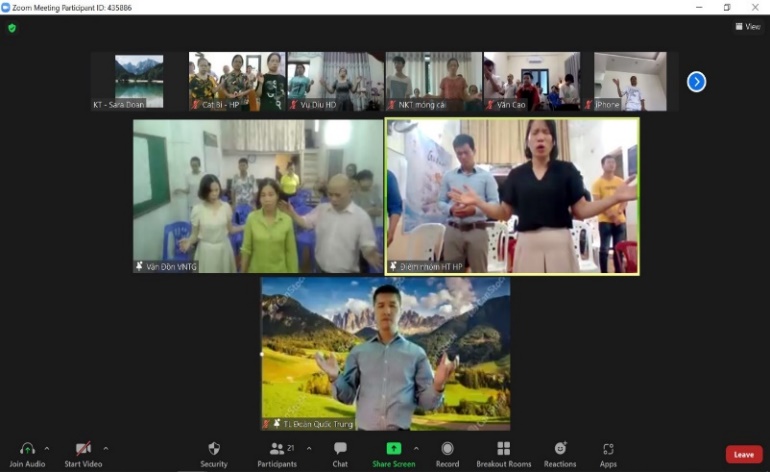Click muted mic icon on Văn Cao

coord(490,105)
